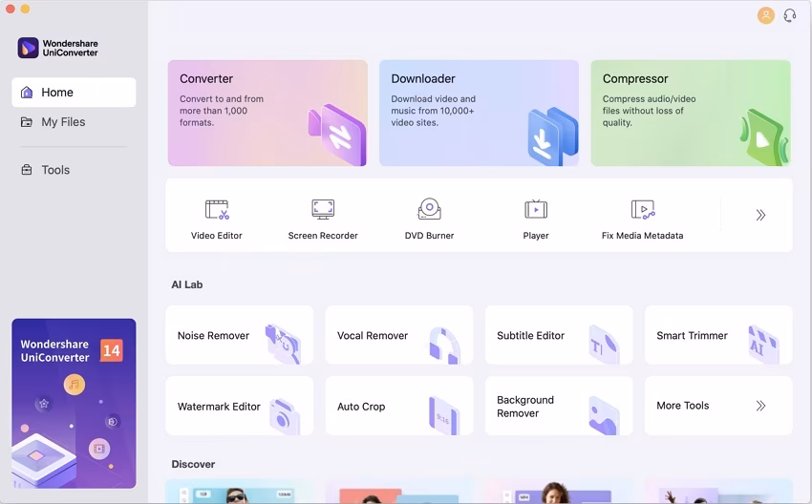Screen dimensions: 812x504
Task: Click the Smart Trimmer AI icon
Action: tap(764, 345)
